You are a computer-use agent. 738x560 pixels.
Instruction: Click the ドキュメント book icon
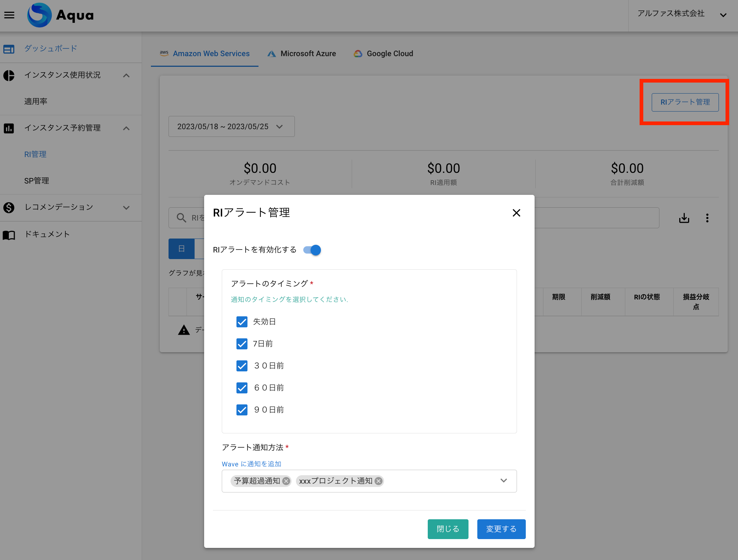tap(9, 235)
